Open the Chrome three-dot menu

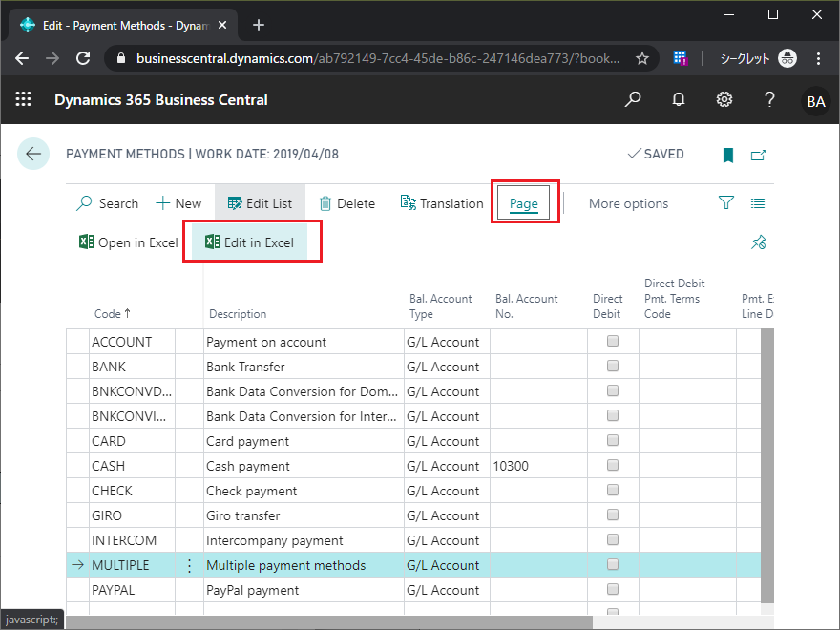point(818,58)
